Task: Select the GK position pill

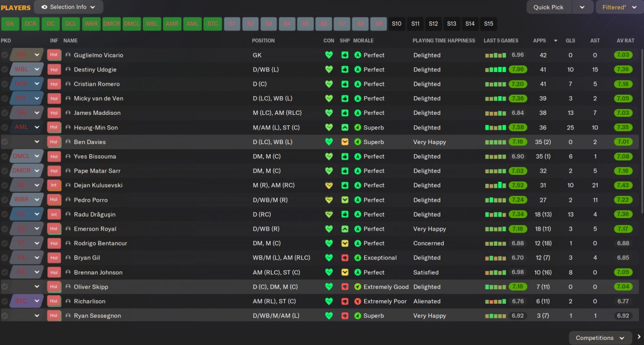Action: click(x=10, y=24)
